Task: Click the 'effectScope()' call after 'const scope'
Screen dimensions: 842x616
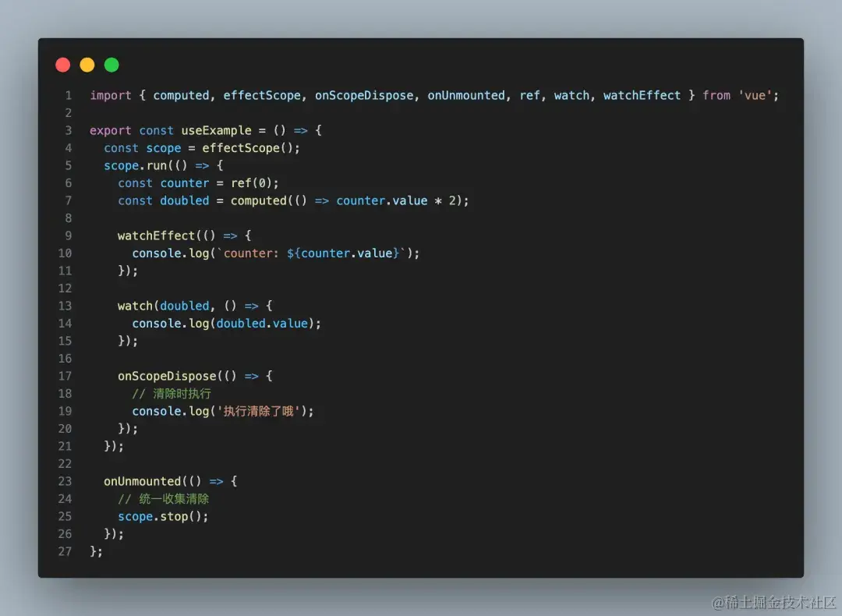Action: (248, 148)
